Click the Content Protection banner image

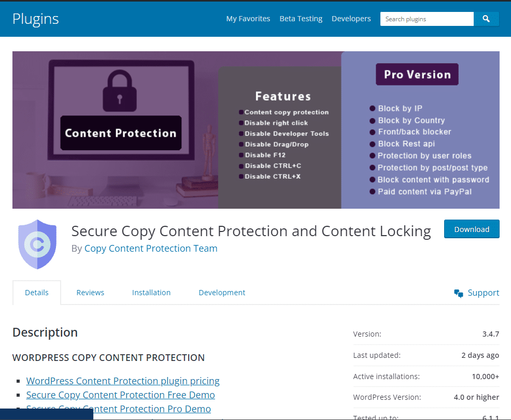coord(255,129)
